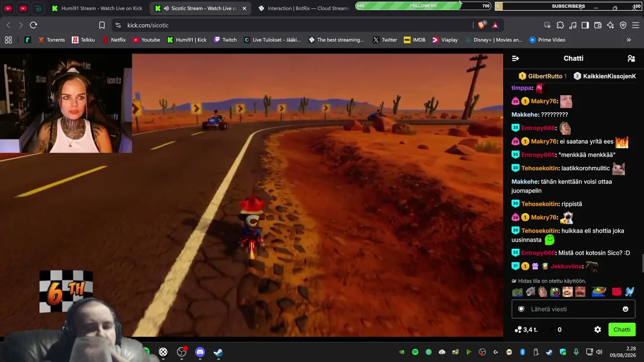Select the red heart quick emote
This screenshot has width=644, height=362.
pos(617,292)
